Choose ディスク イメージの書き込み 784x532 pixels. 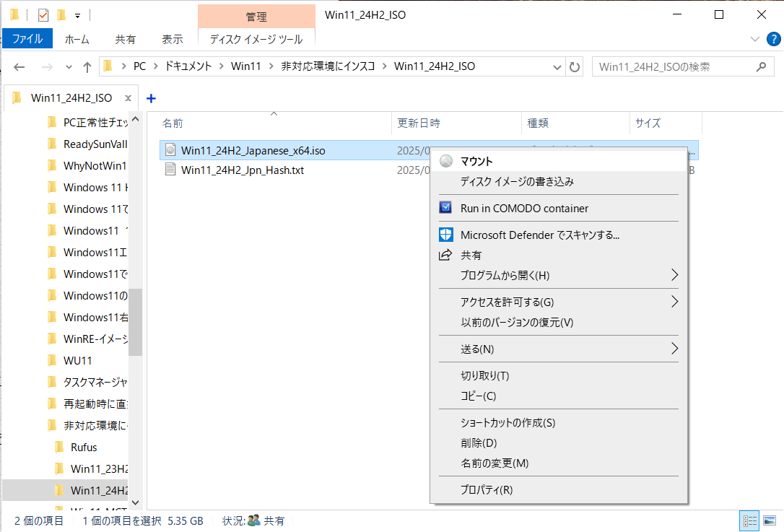[559, 181]
